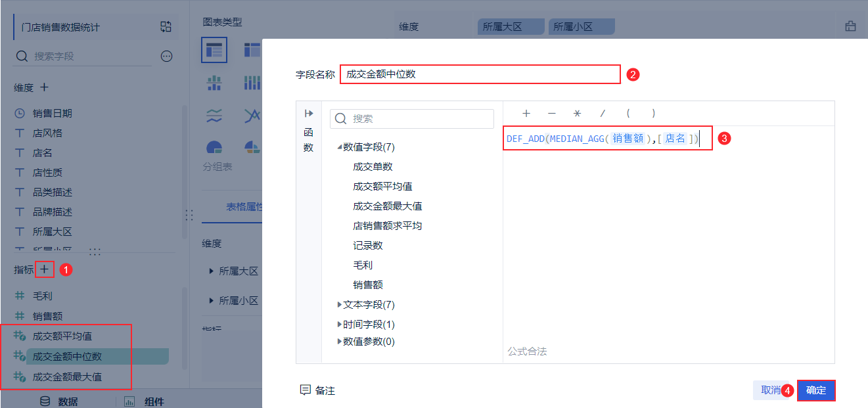Screen dimensions: 868x408
Task: Select the grouped table chart type
Action: 214,50
